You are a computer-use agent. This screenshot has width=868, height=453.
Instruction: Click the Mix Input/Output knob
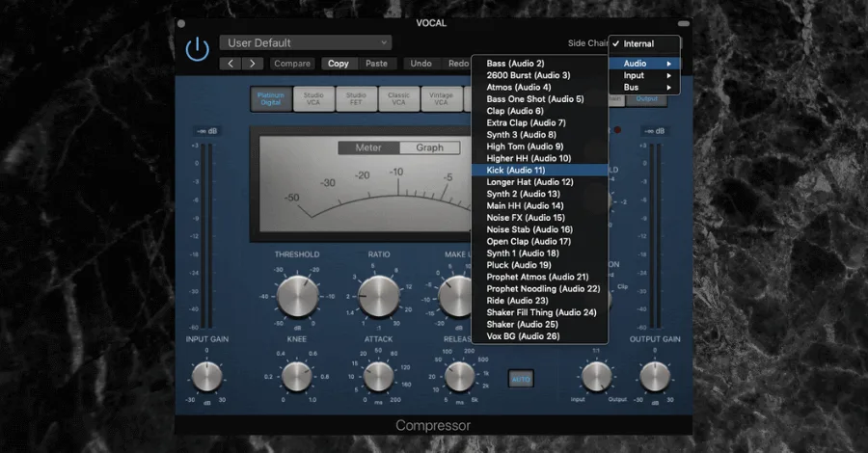tap(597, 377)
